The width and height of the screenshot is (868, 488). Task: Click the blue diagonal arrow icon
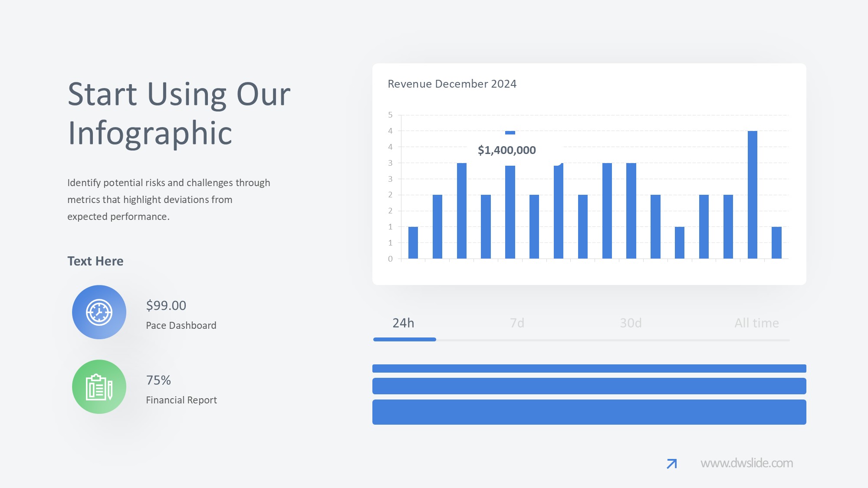671,464
